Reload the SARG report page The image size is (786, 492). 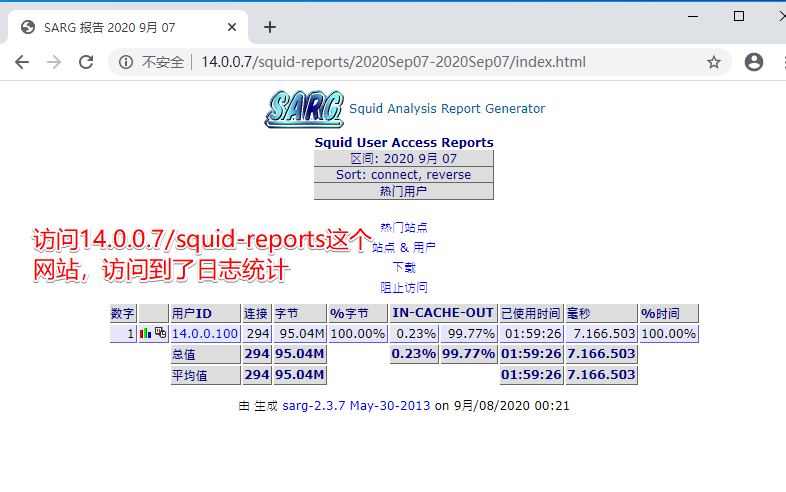click(86, 62)
